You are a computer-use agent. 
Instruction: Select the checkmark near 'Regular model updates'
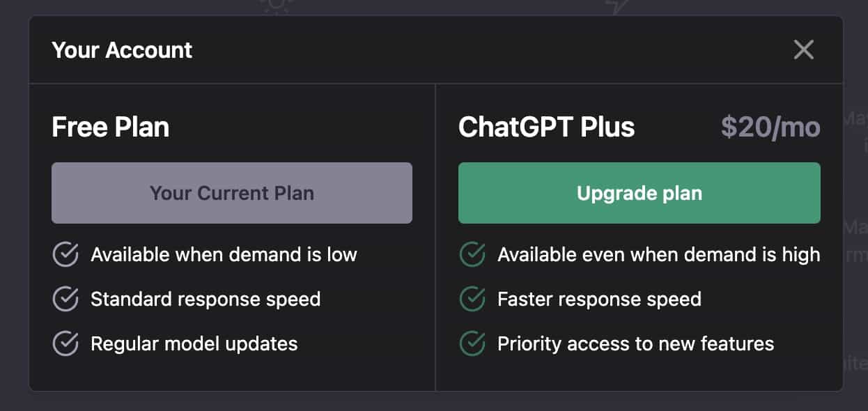click(65, 343)
